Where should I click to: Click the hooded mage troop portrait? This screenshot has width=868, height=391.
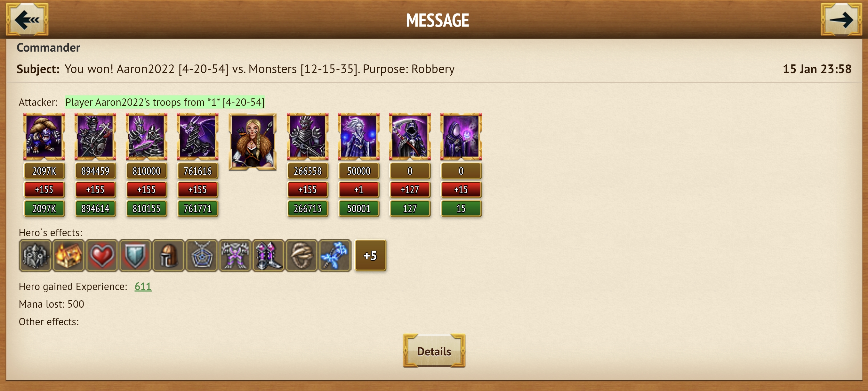461,137
